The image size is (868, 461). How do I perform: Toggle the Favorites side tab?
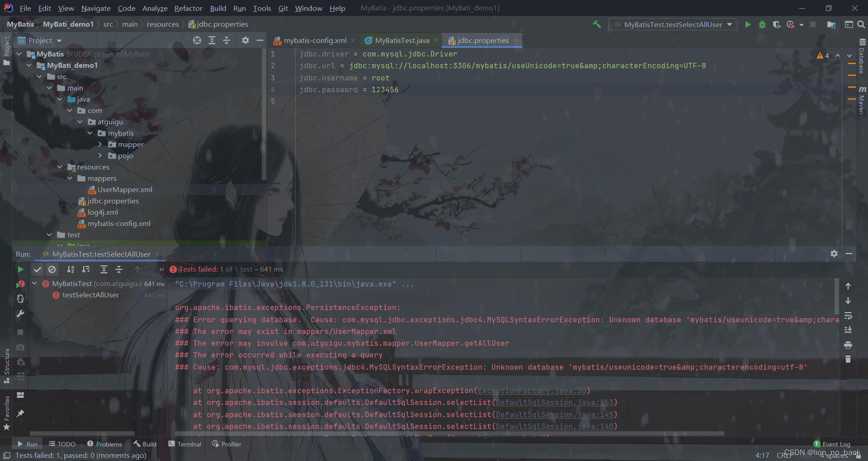6,413
